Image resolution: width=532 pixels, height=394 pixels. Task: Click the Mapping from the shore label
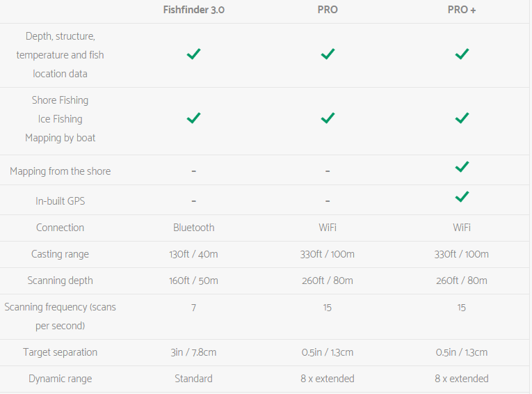[61, 171]
